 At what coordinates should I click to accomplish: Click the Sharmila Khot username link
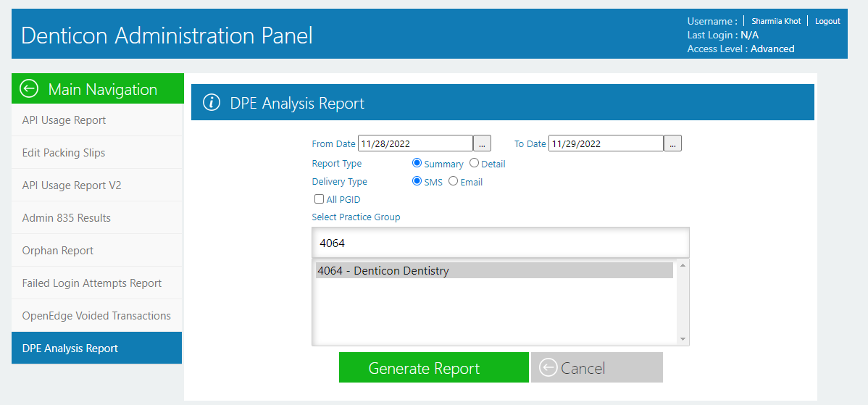[776, 21]
